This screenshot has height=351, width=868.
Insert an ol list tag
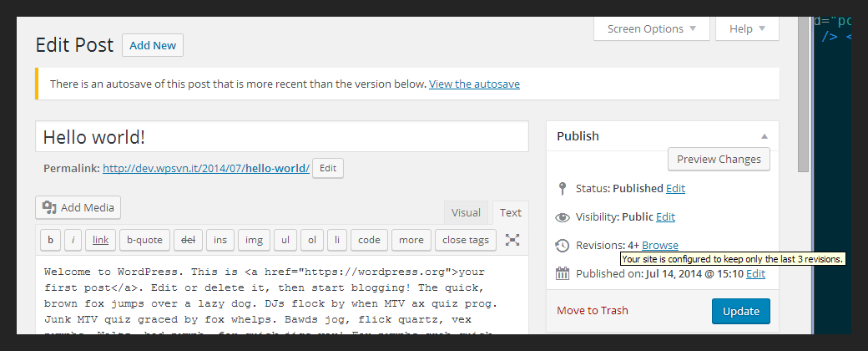(311, 240)
